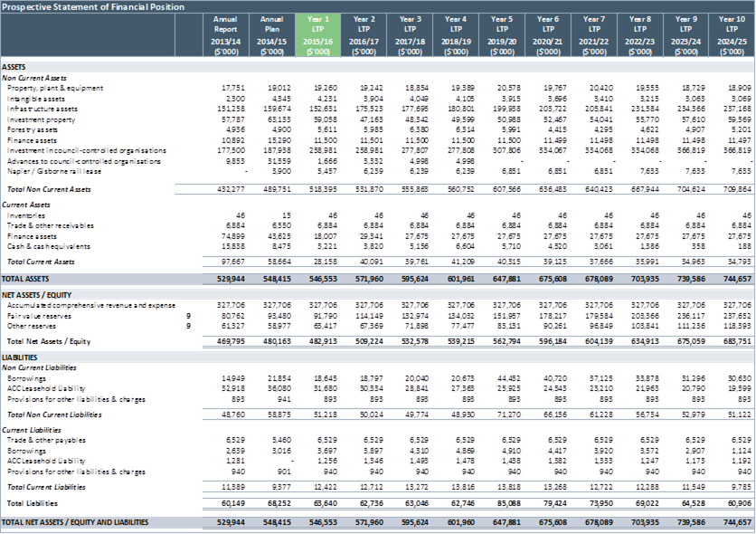Click the Intangible assets row label

(x=35, y=99)
